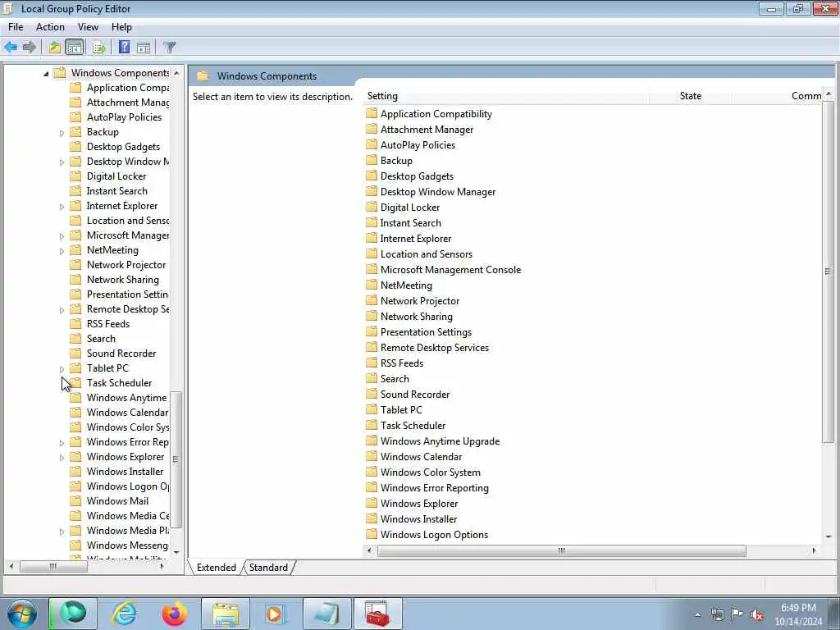Open Windows Media Player taskbar icon
The image size is (840, 630).
[x=276, y=614]
